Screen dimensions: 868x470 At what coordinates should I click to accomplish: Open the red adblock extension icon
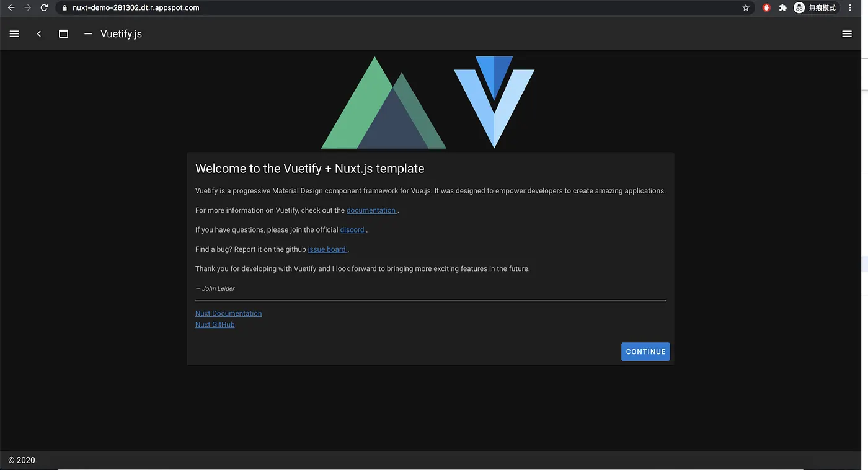point(766,8)
